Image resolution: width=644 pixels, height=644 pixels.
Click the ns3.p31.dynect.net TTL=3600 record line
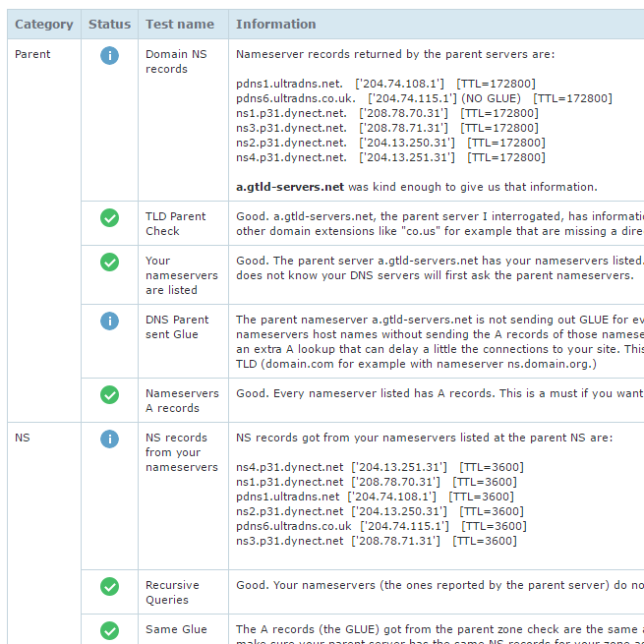[377, 542]
